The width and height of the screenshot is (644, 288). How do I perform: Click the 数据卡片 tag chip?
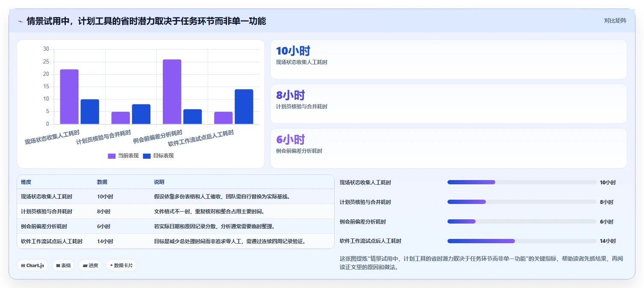121,265
